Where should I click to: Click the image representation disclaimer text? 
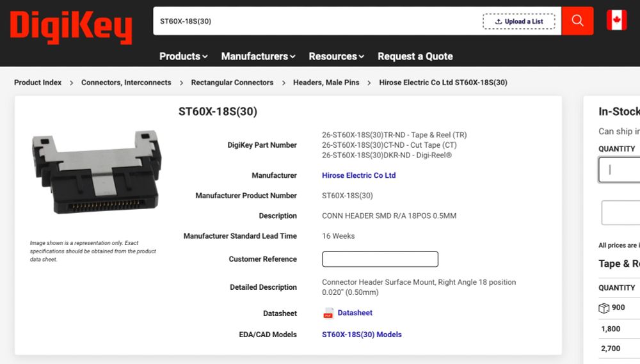(93, 251)
